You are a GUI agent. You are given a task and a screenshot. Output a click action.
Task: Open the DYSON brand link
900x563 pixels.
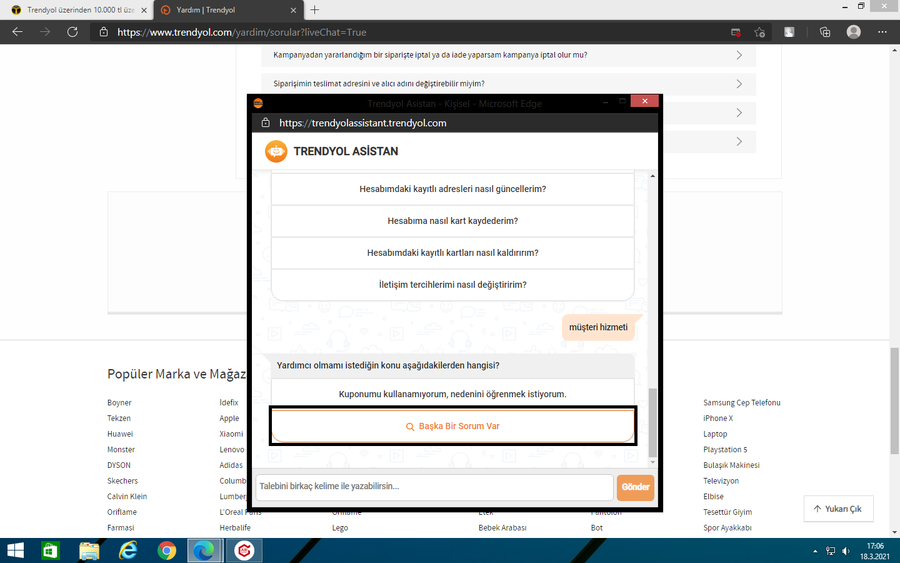(119, 465)
